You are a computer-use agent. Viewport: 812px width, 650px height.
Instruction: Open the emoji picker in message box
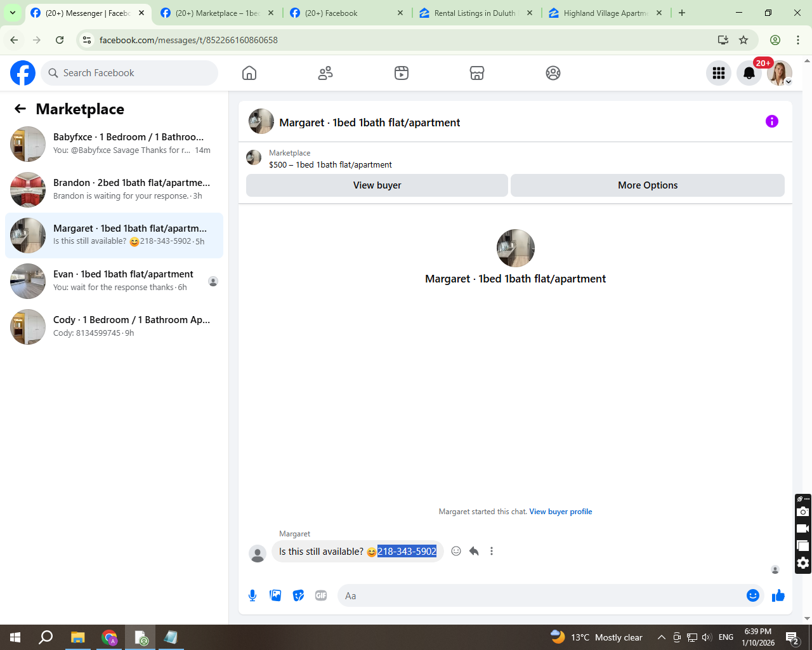pos(753,595)
